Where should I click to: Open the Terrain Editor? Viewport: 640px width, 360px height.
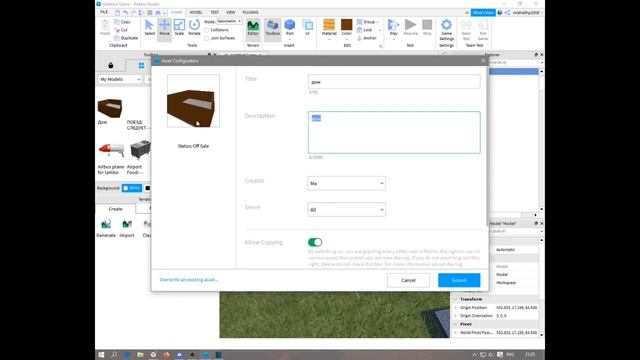[253, 28]
